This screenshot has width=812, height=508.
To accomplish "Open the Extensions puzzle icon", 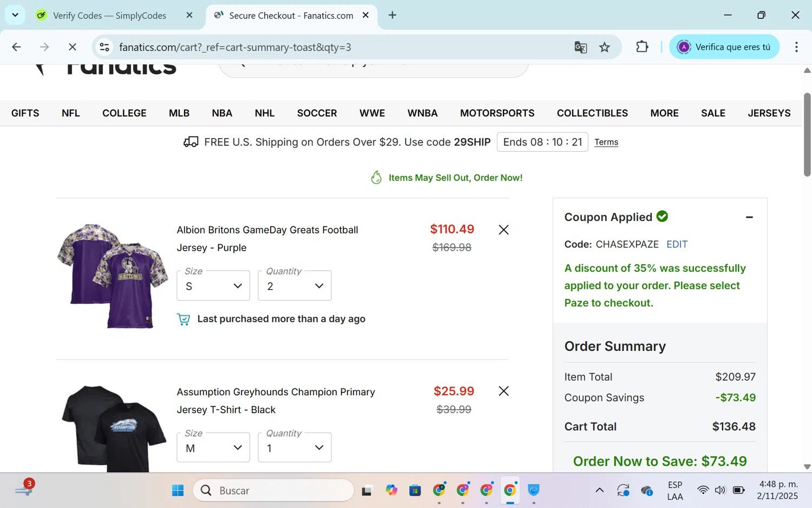I will (642, 47).
